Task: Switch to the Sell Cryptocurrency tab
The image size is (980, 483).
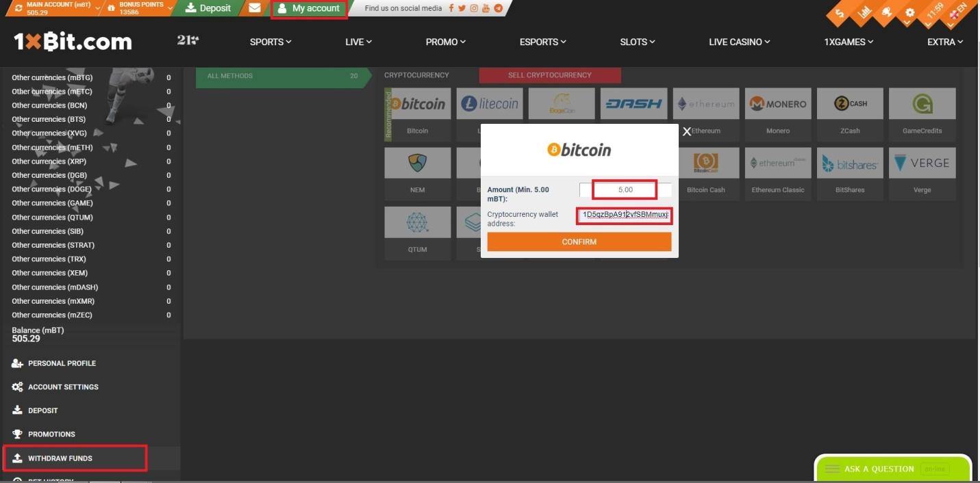Action: [x=550, y=75]
